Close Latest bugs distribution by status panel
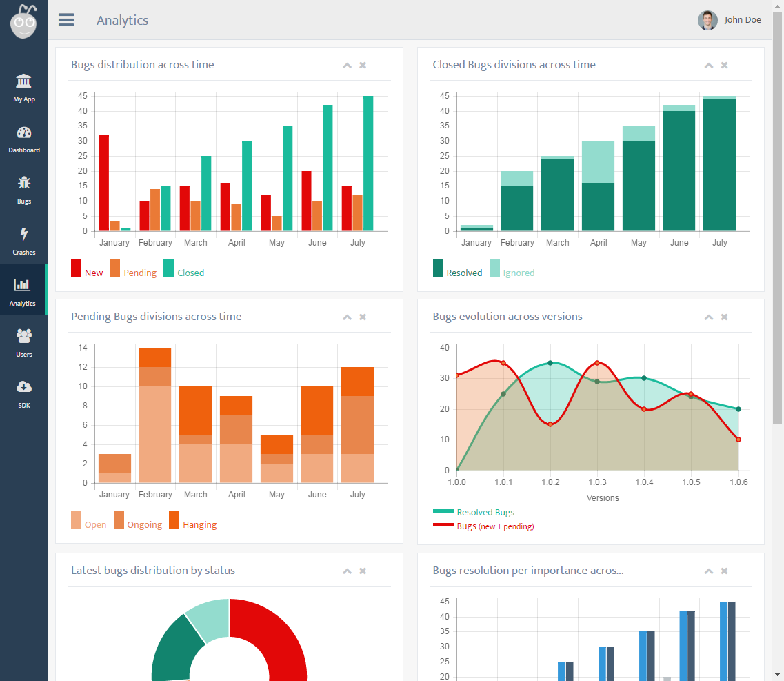Screen dimensions: 784x681 point(363,571)
